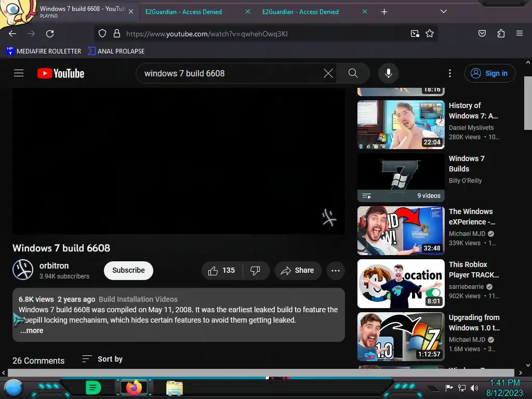Click the 26 Comments heading
The height and width of the screenshot is (399, 532).
(x=38, y=361)
